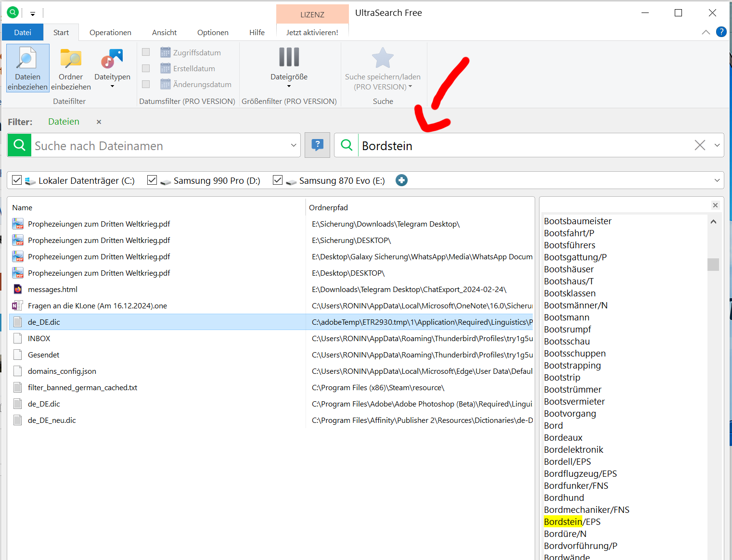The image size is (732, 560).
Task: Sort by the Name column header
Action: [x=22, y=207]
